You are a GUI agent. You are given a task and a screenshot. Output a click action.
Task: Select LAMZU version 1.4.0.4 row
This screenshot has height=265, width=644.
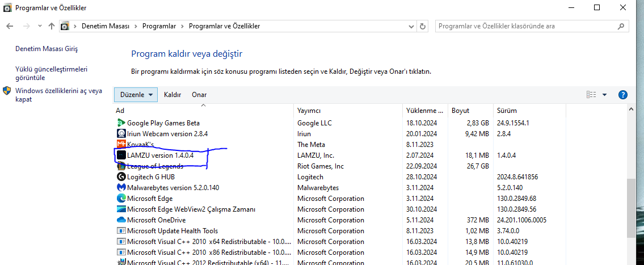click(x=340, y=155)
